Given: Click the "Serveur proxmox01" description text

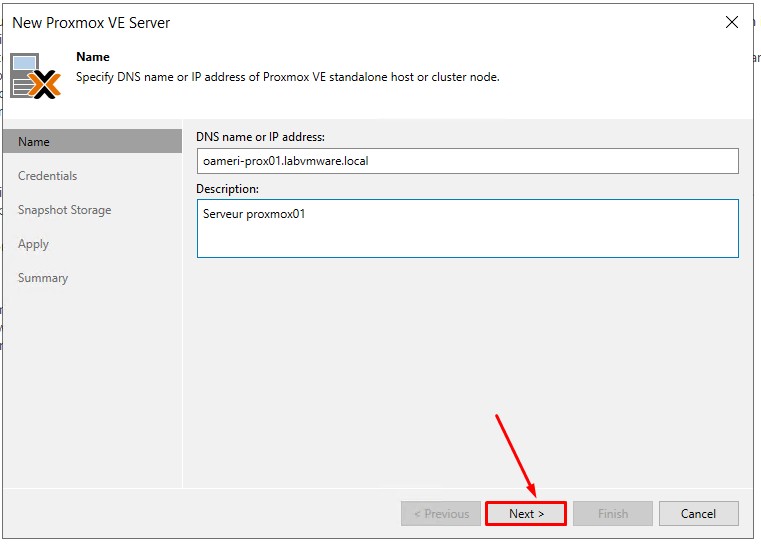Looking at the screenshot, I should (253, 214).
